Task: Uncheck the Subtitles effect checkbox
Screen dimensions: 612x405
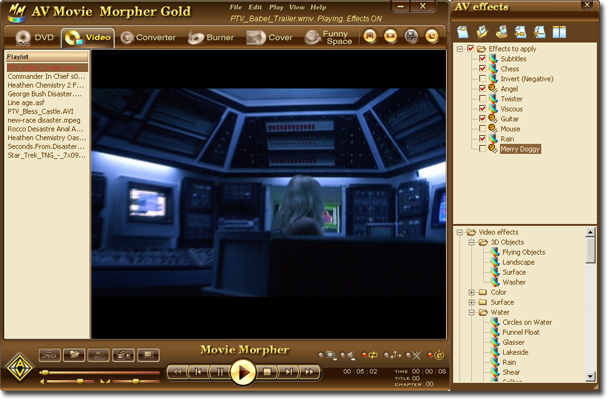Action: (x=482, y=59)
